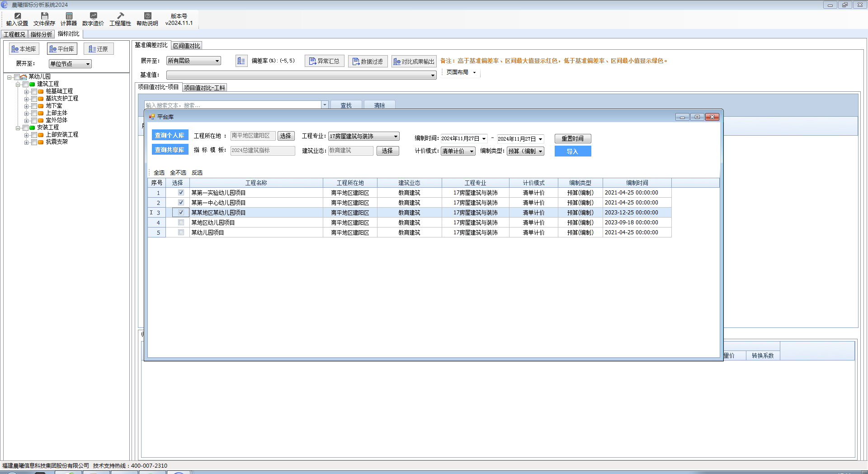Tick the checkbox for 桩基础工程 tree node
868x474 pixels.
[x=34, y=91]
